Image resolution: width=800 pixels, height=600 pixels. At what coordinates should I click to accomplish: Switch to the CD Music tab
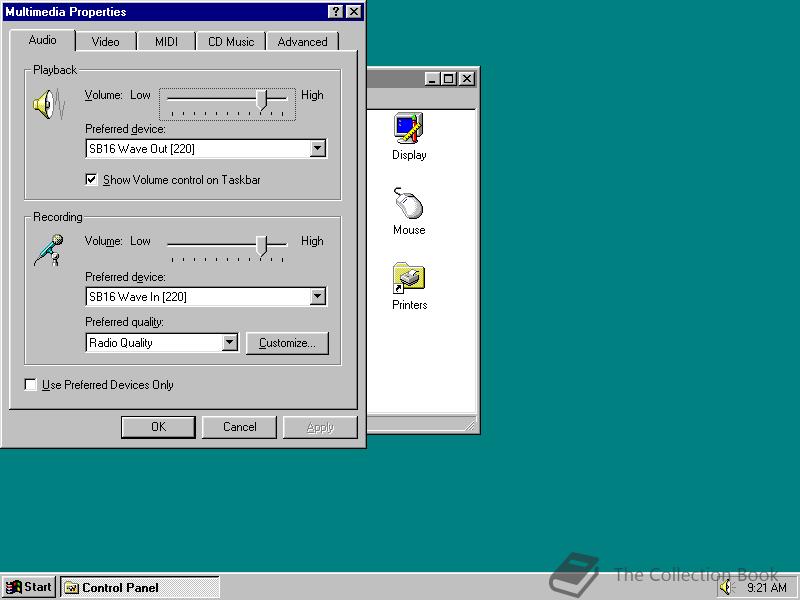point(230,41)
